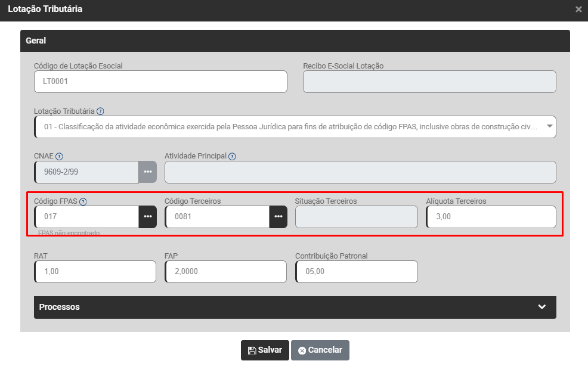Click the FAP input field

pos(225,272)
